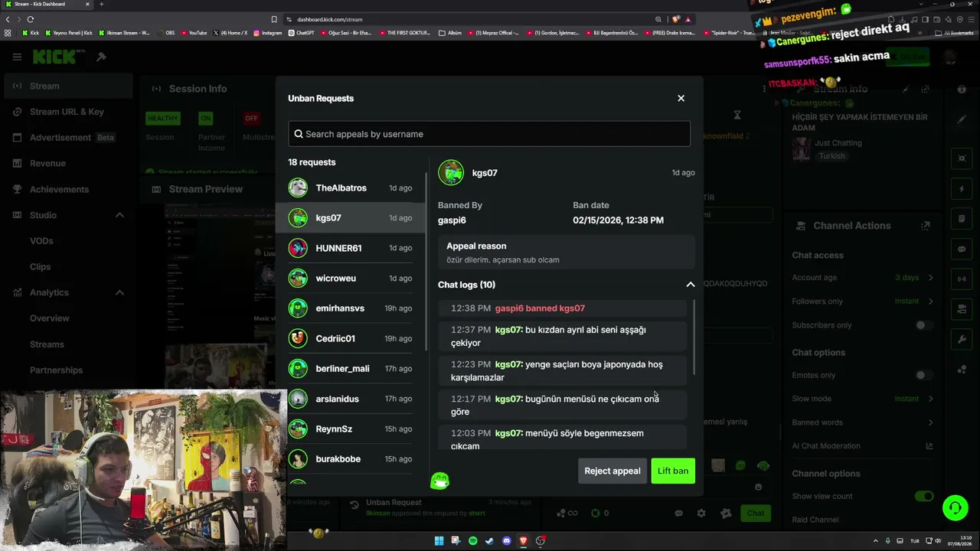Open wicroweu unban request
980x551 pixels.
click(350, 278)
